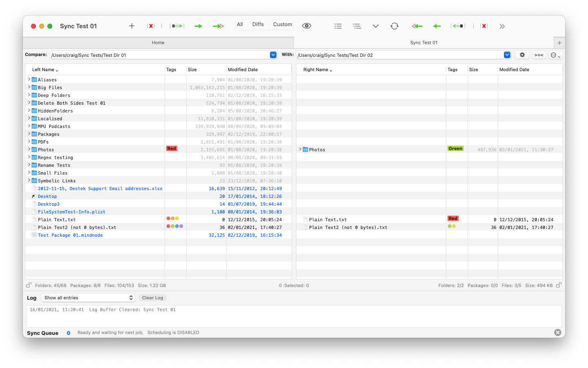Open settings with the gear icon

click(x=522, y=55)
